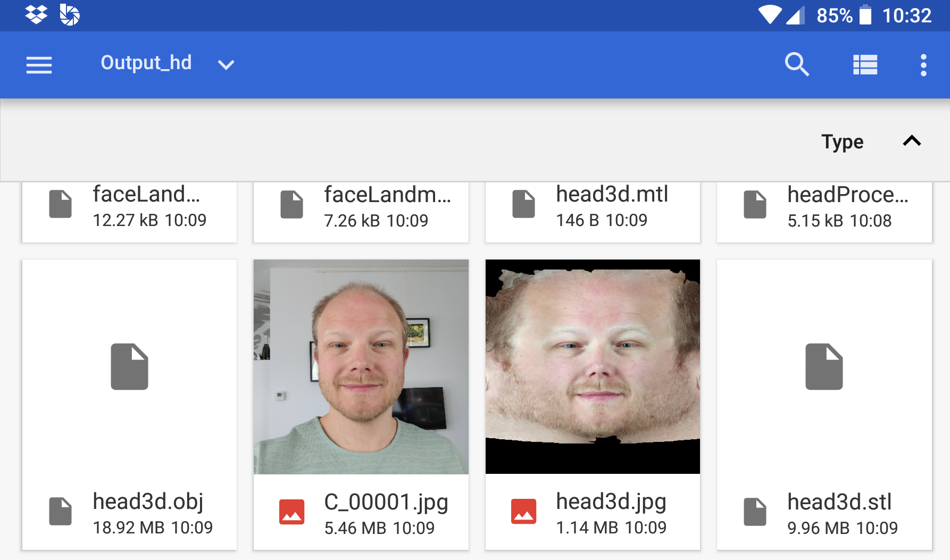Open the C_00001.jpg photo thumbnail

[361, 366]
